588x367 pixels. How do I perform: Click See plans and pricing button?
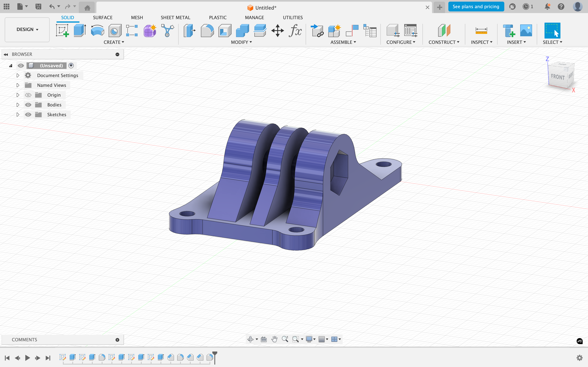(476, 7)
